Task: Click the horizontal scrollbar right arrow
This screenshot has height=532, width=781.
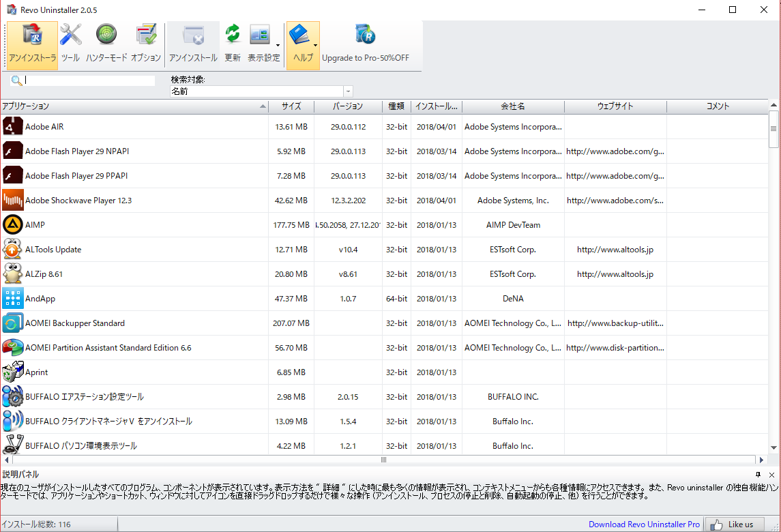Action: point(762,460)
